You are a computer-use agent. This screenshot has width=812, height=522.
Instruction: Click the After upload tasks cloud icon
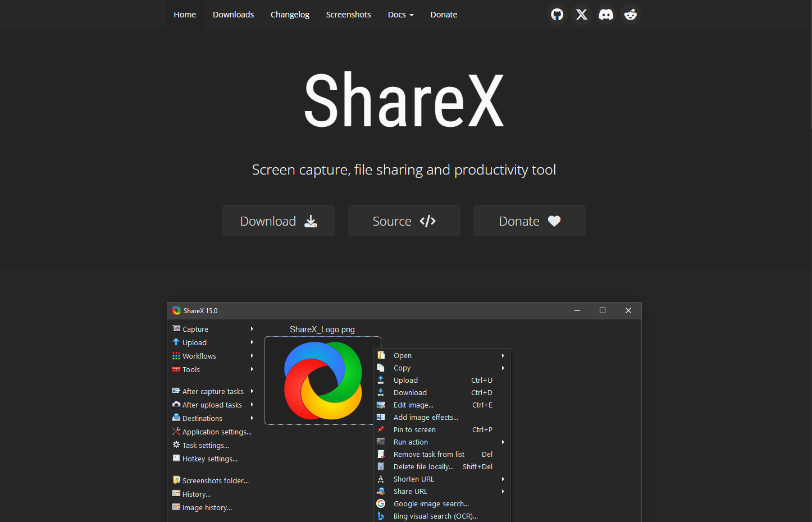(176, 404)
